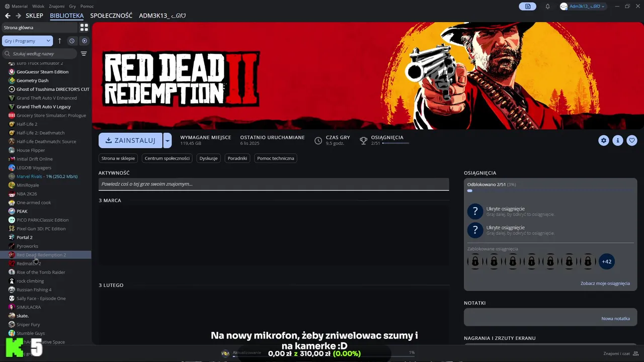Click Odblokowano 2/51 progress bar
644x362 pixels.
click(x=550, y=191)
